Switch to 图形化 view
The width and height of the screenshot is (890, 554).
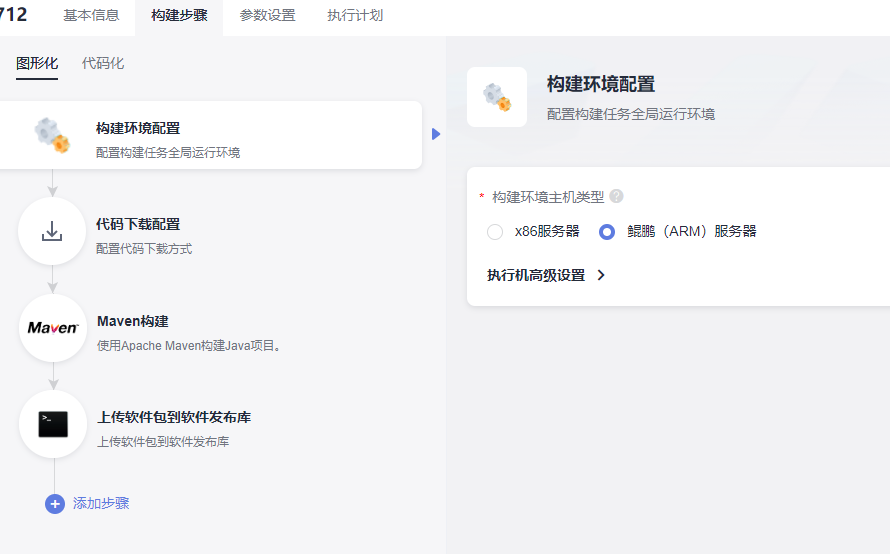37,63
